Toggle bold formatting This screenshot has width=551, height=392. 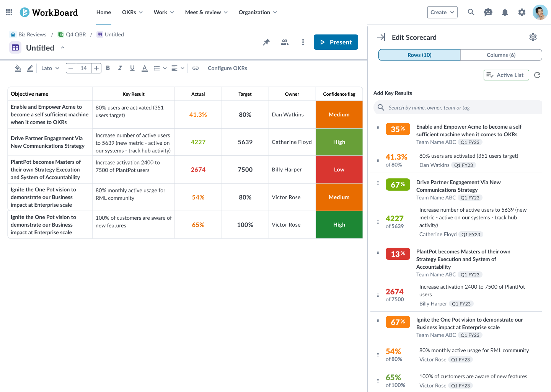(x=108, y=68)
